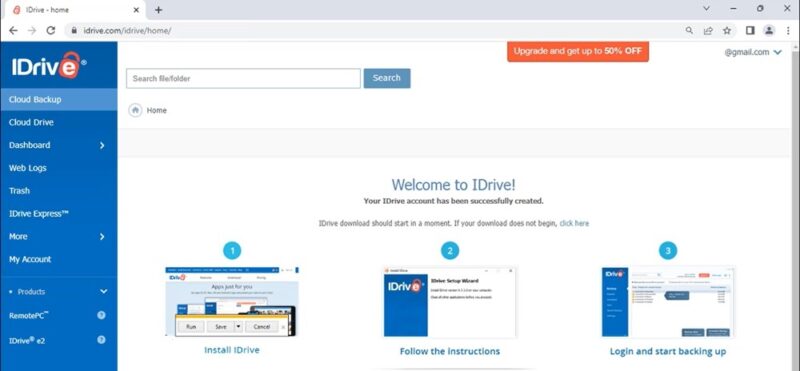Viewport: 800px width, 371px height.
Task: Click the Dashboard label in sidebar
Action: [x=30, y=145]
